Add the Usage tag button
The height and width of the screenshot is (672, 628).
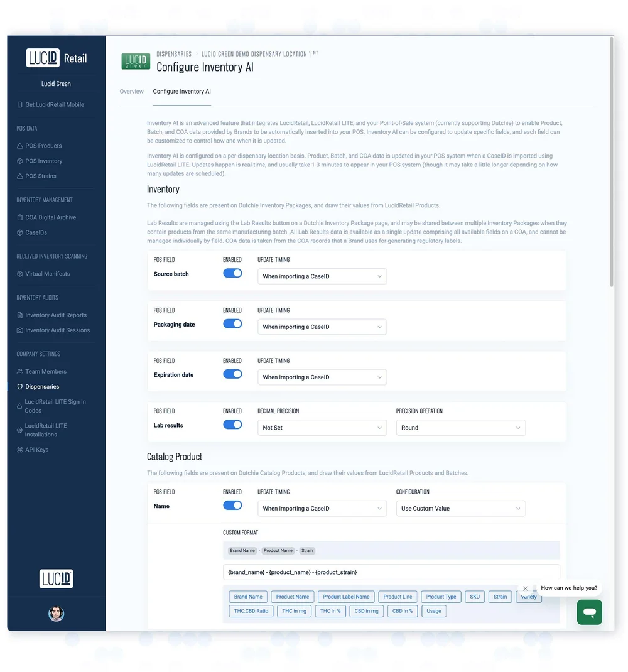(434, 611)
